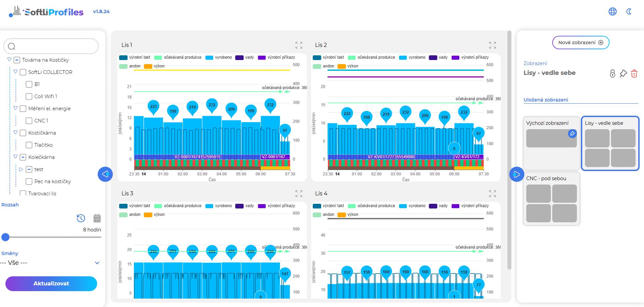Open the language globe icon
Screen dimensions: 644x307
613,11
